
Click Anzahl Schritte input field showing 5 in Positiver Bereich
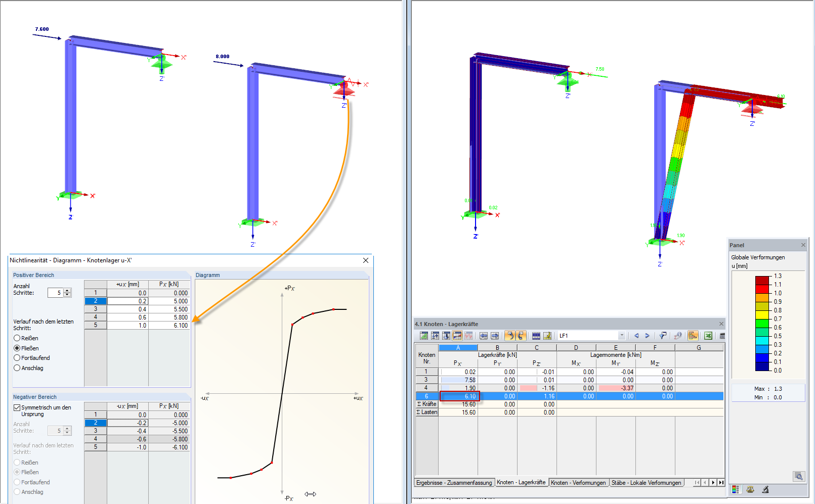point(56,293)
